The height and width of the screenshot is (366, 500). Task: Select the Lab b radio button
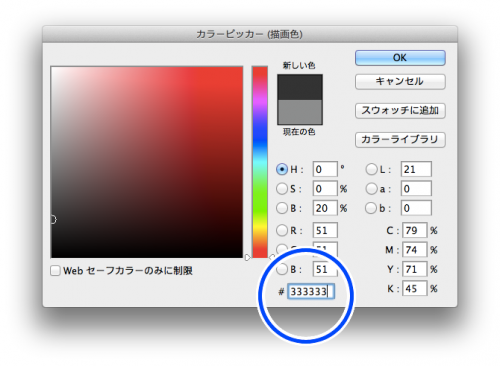click(371, 208)
